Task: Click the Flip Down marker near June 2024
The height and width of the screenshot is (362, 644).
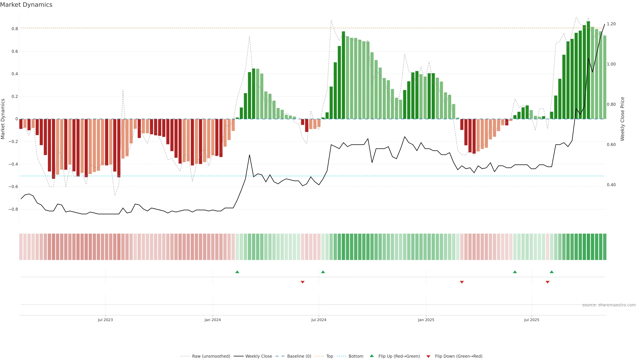Action: [x=303, y=282]
